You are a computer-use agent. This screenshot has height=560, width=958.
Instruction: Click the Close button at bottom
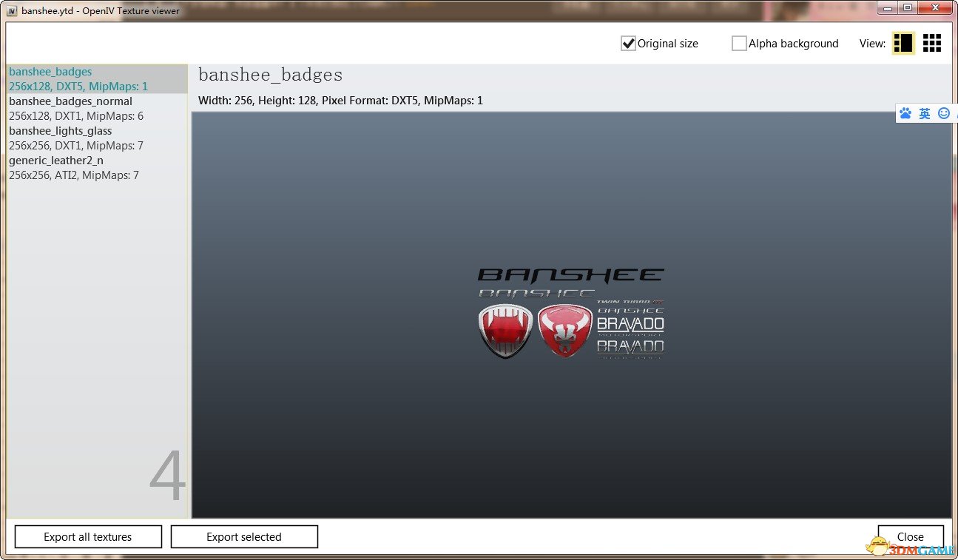tap(911, 537)
